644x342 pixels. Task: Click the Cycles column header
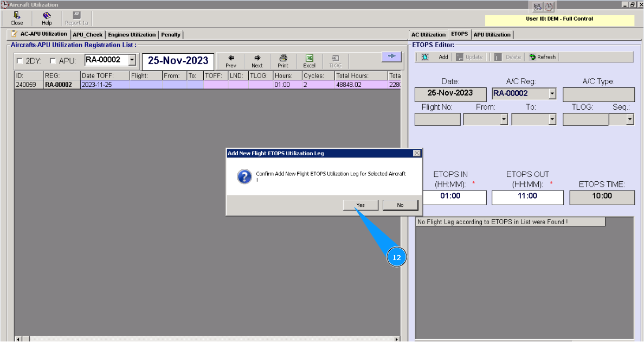pos(318,75)
